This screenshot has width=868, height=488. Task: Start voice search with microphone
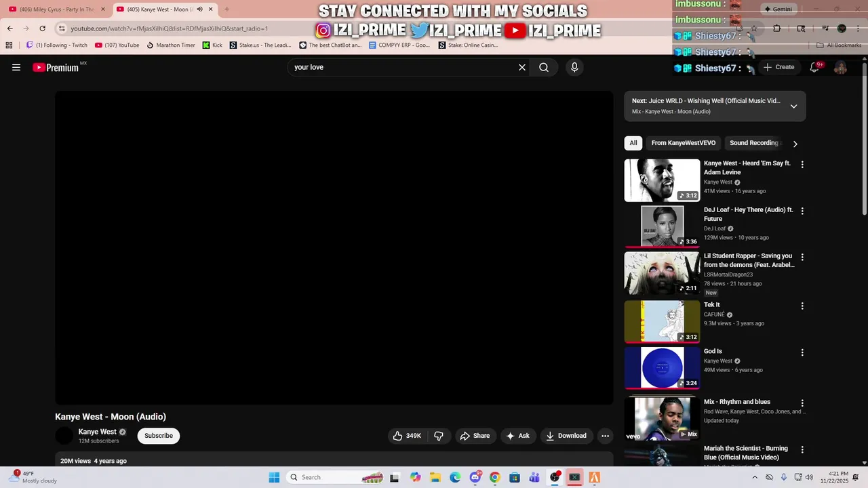point(574,67)
